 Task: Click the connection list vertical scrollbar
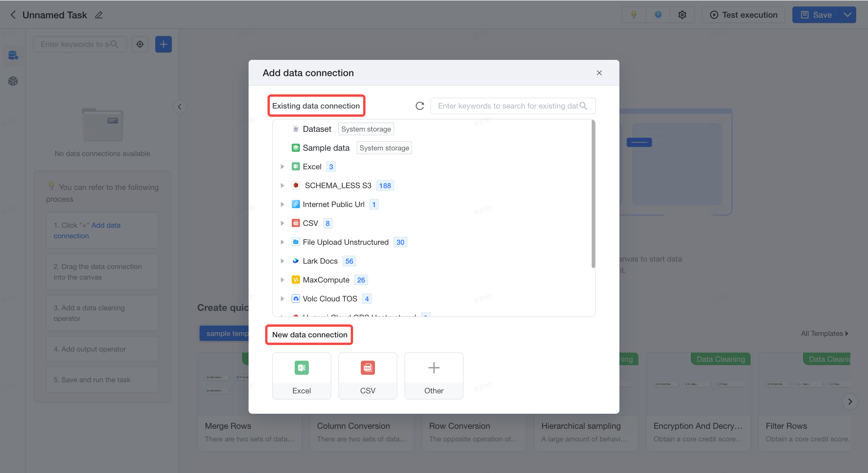pyautogui.click(x=593, y=195)
